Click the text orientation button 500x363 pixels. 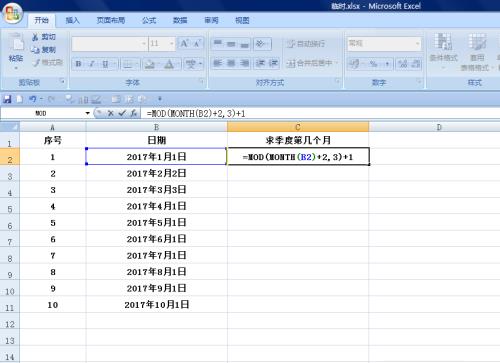(262, 44)
